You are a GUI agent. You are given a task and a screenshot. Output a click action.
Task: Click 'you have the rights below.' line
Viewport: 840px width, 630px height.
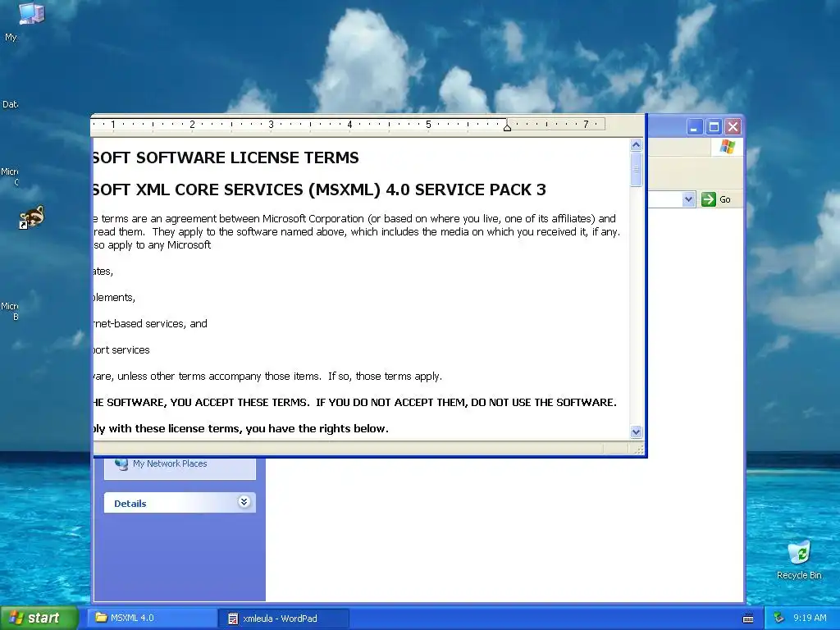coord(317,428)
